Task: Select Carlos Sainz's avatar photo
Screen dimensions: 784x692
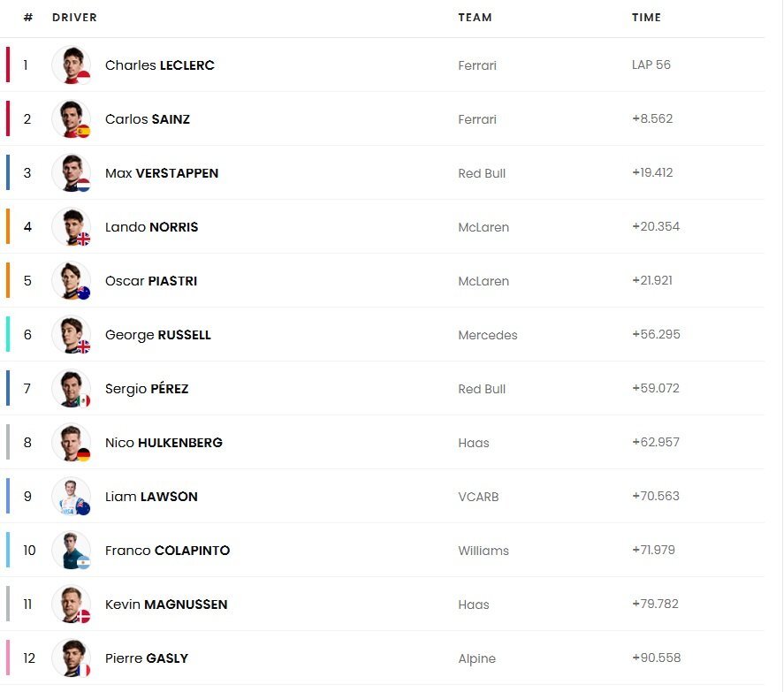Action: (x=72, y=119)
